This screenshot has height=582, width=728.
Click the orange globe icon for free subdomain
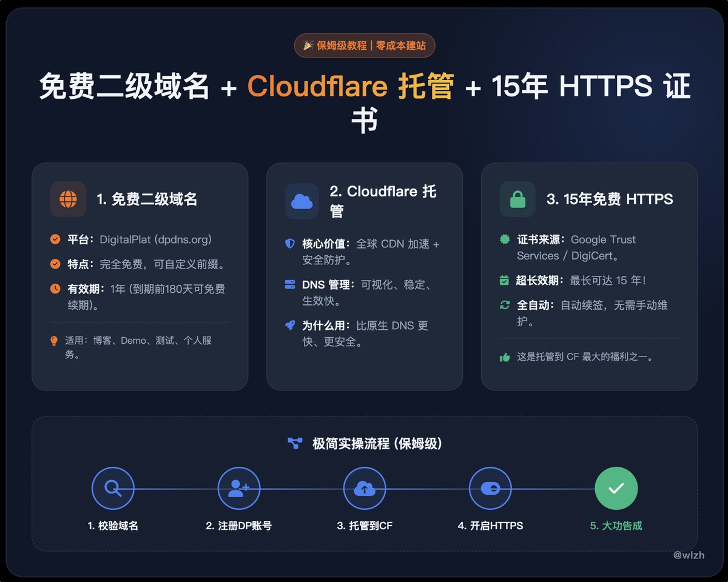pyautogui.click(x=69, y=199)
